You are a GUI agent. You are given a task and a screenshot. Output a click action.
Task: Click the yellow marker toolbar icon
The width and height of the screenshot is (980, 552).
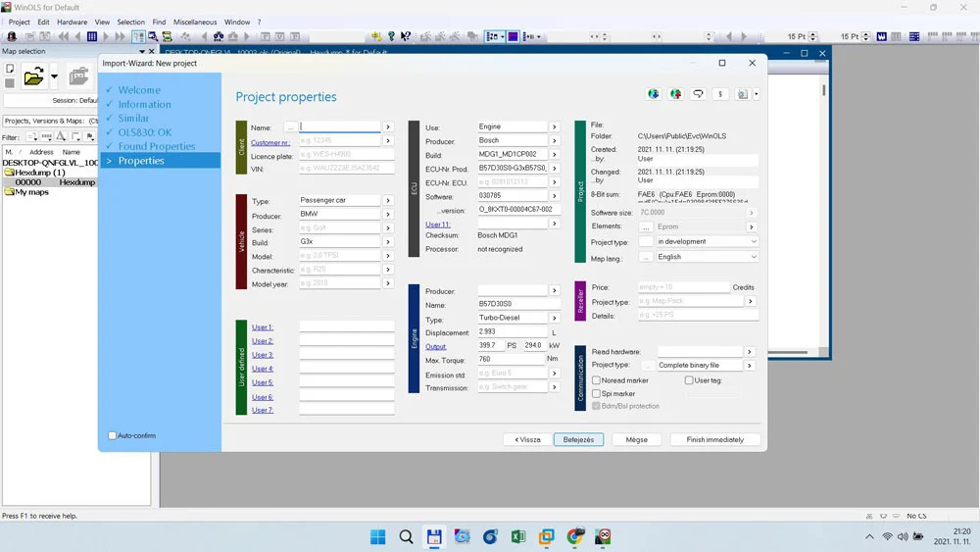[x=375, y=37]
